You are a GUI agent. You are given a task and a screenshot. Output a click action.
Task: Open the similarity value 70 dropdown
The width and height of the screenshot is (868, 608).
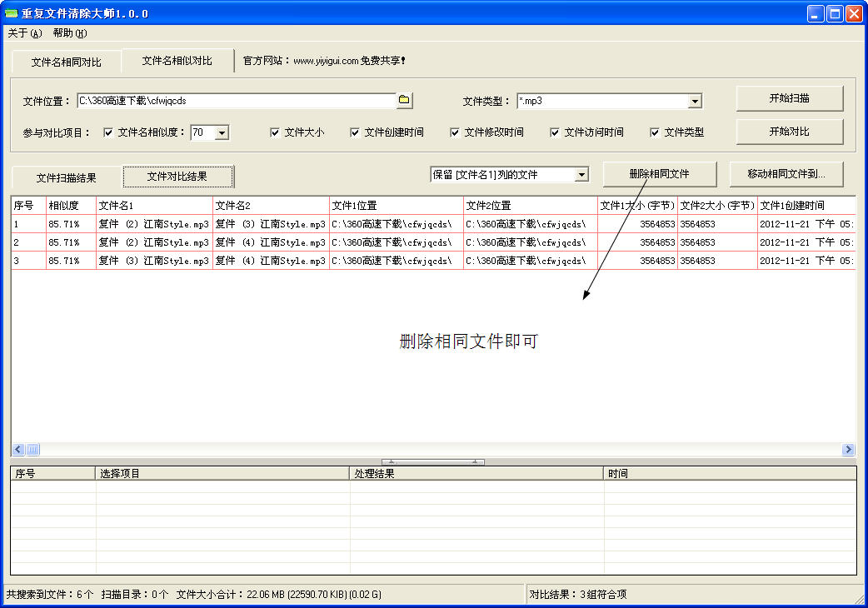point(222,132)
